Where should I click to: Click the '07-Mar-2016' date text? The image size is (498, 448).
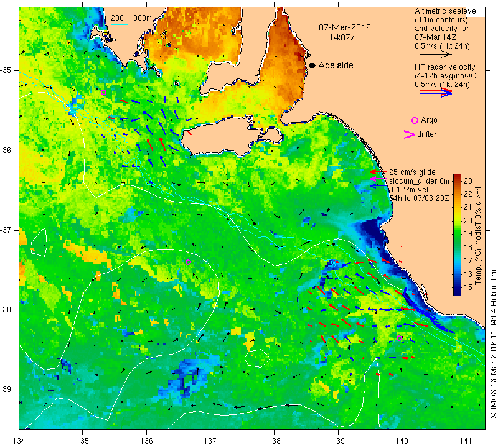(x=345, y=27)
